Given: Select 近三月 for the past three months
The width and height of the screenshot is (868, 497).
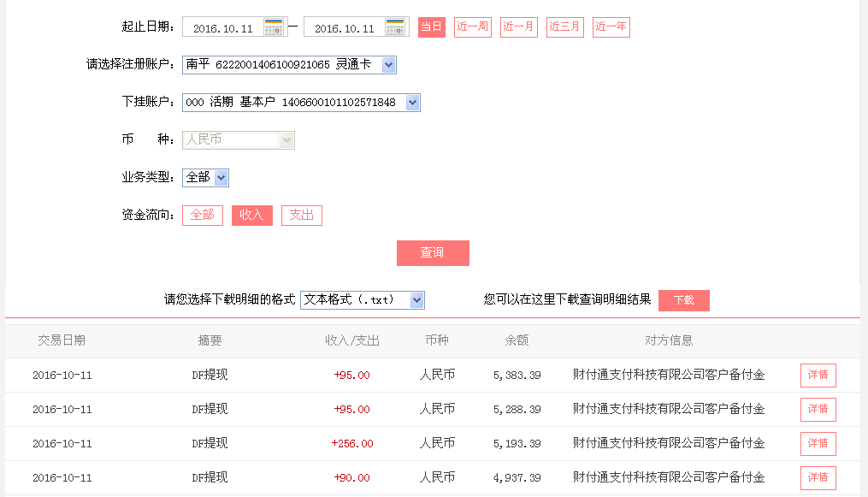Looking at the screenshot, I should pyautogui.click(x=564, y=27).
